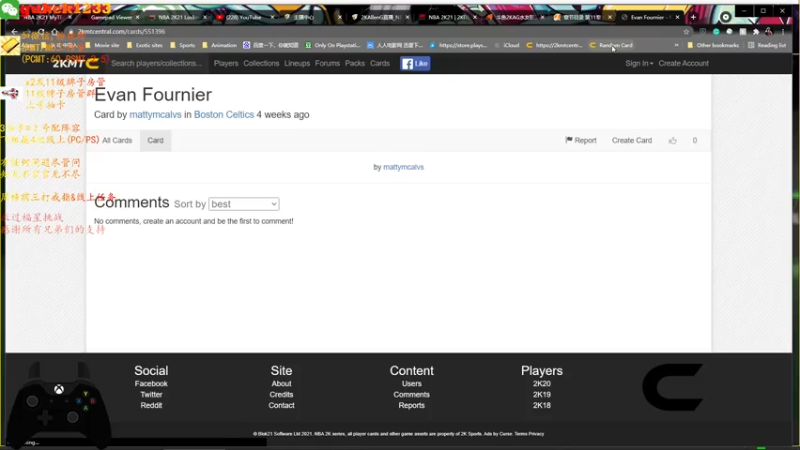Screen dimensions: 800x450
Task: Report this card with the flag button
Action: click(x=581, y=140)
